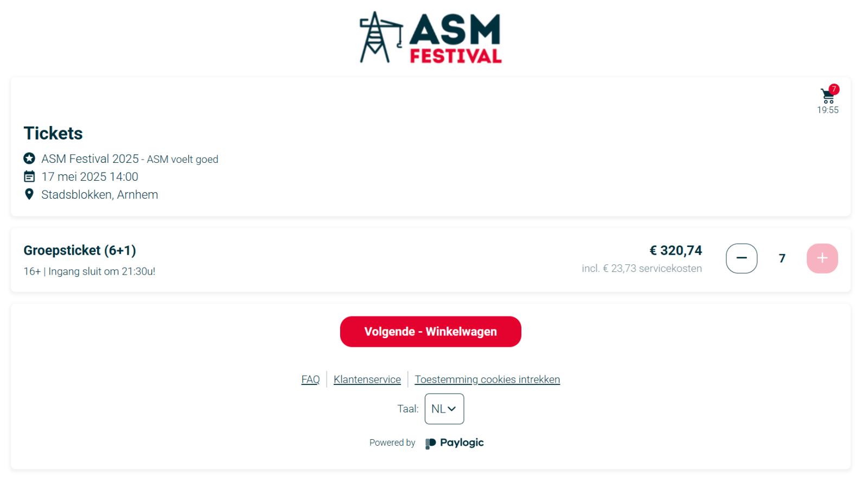Screen dimensions: 868x494
Task: Open the shopping cart icon
Action: click(827, 97)
